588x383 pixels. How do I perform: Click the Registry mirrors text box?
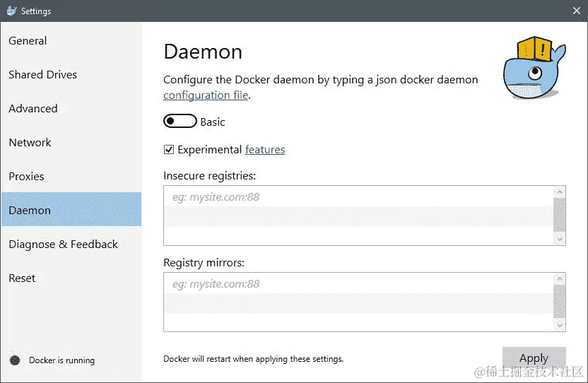click(x=360, y=302)
